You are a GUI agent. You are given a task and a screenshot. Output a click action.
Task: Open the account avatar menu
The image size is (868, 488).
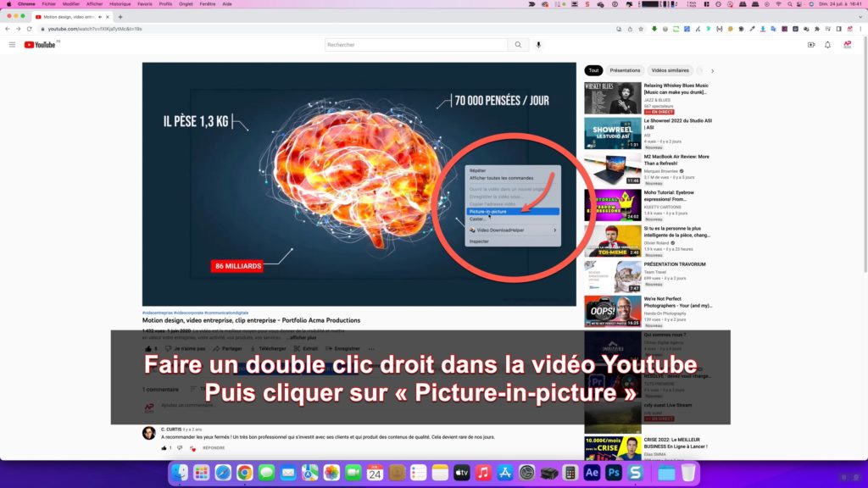pos(847,45)
